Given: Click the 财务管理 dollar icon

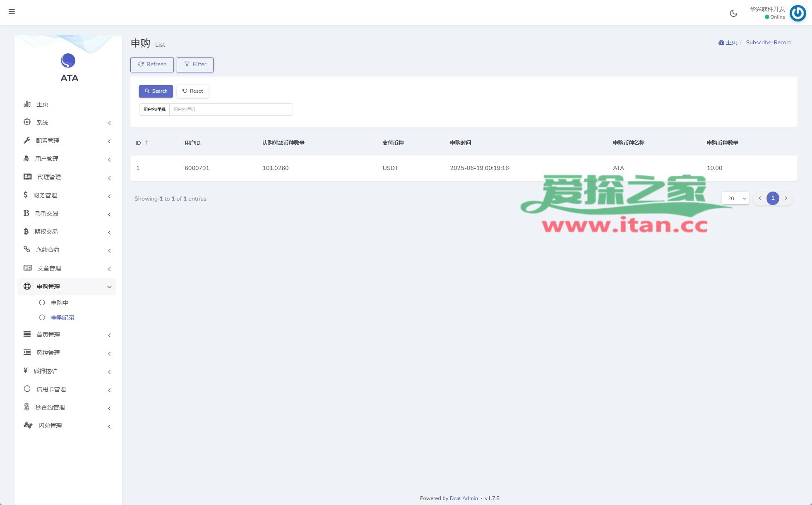Looking at the screenshot, I should 26,195.
